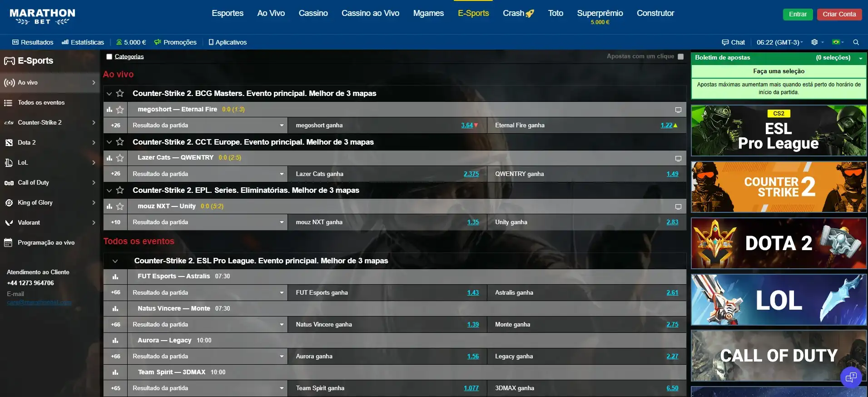Open Resultado da partida dropdown for FUT Esports
868x397 pixels.
208,293
